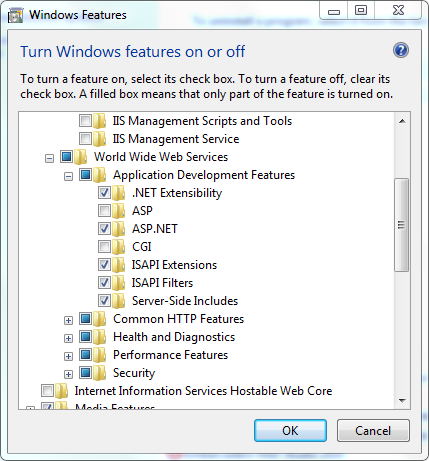The height and width of the screenshot is (461, 429).
Task: Click the scrollbar down arrow in the features list
Action: click(402, 400)
